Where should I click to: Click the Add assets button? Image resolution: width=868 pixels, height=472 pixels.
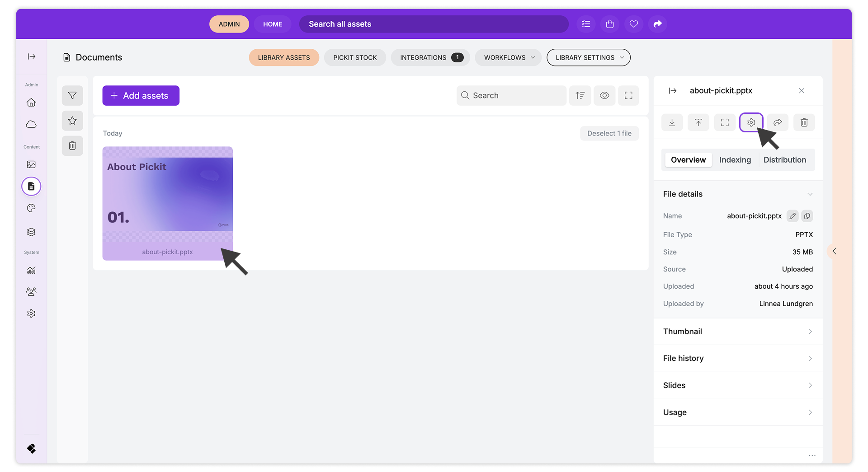coord(141,96)
